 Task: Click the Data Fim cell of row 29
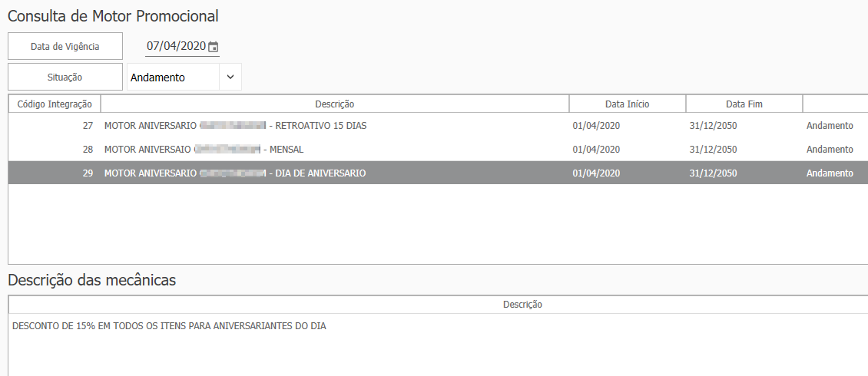tap(713, 173)
